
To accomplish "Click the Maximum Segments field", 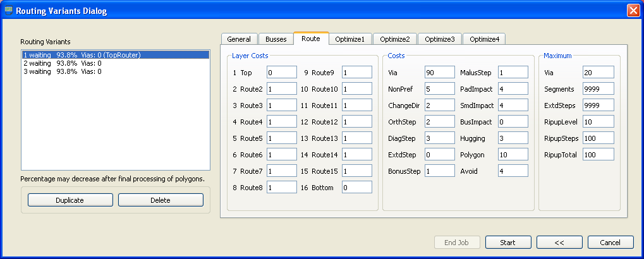I will [x=598, y=89].
